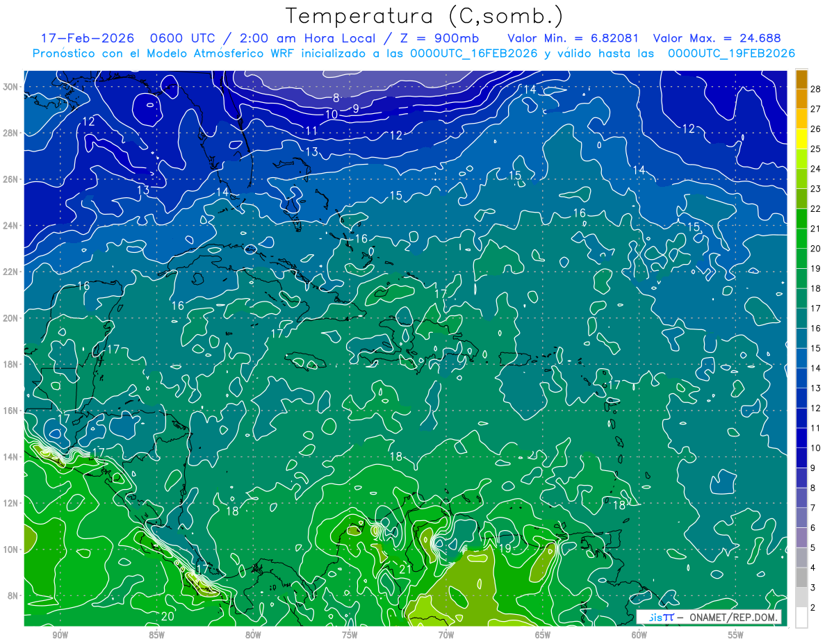Pick the dark blue swatch between legend 9 and 10
The height and width of the screenshot is (644, 834).
[801, 458]
